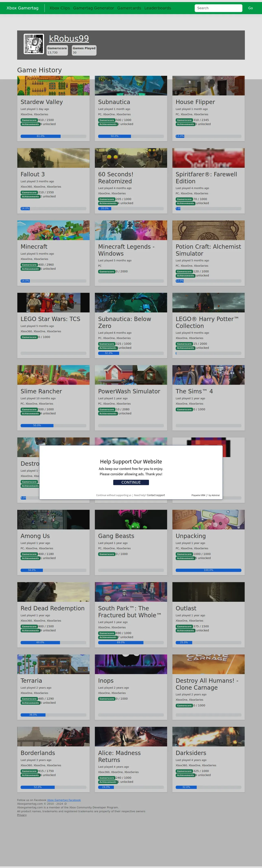Screen dimensions: 262x868
Task: Open the Darksiders banner image
Action: pyautogui.click(x=209, y=737)
